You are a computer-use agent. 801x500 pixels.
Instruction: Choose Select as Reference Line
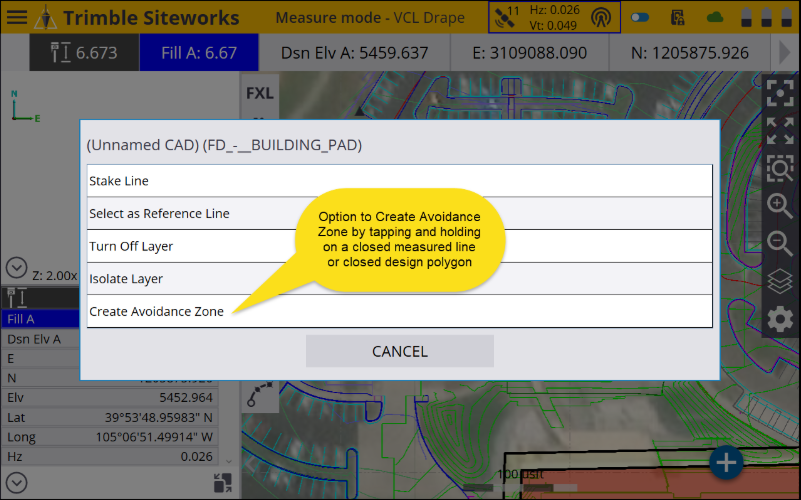(399, 213)
